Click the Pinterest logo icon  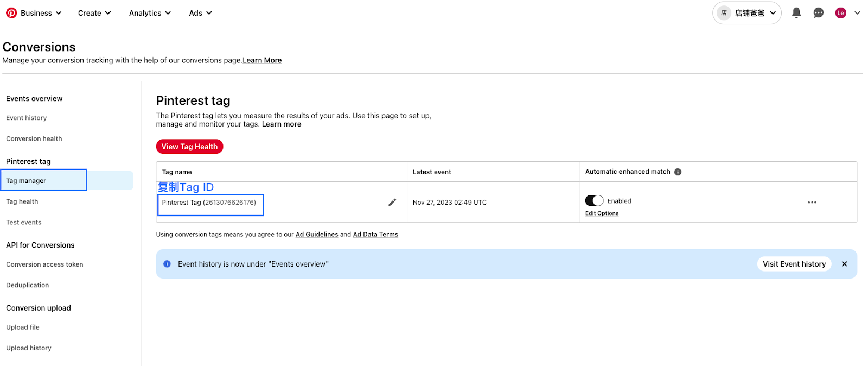[x=11, y=13]
